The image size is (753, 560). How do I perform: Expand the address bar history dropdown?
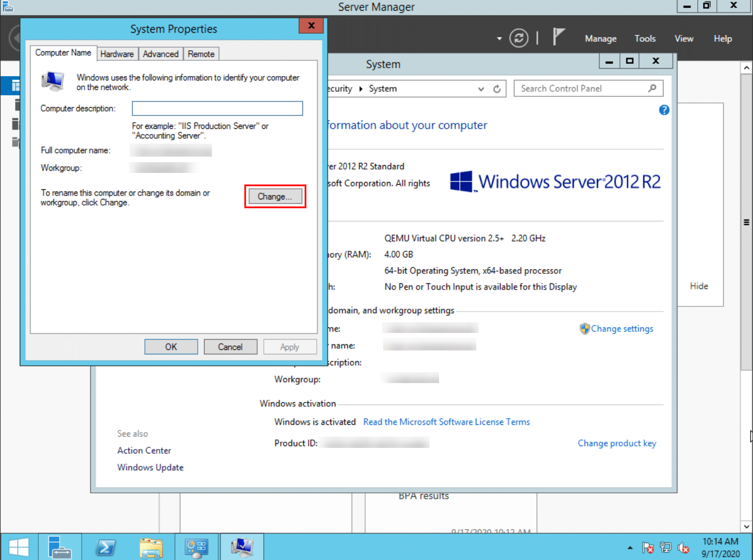(x=481, y=89)
